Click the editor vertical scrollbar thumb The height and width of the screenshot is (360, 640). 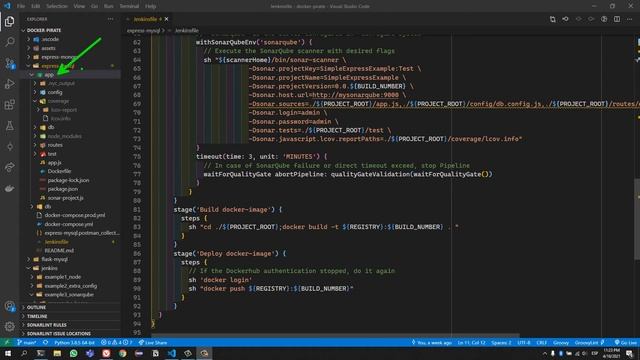[x=637, y=218]
